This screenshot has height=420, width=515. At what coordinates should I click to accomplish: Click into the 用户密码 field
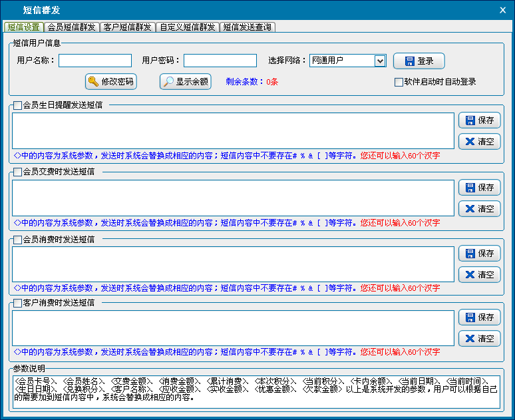(x=220, y=61)
